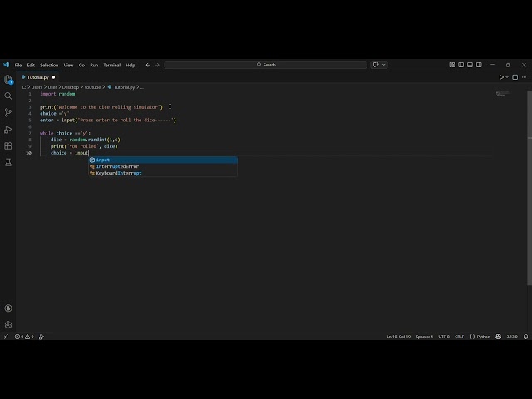
Task: Select the input autocomplete suggestion
Action: point(163,160)
